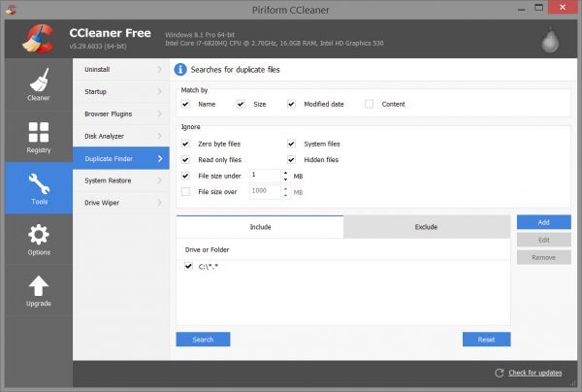This screenshot has height=392, width=582.
Task: Click the CCleaner logo in the header
Action: pos(38,39)
